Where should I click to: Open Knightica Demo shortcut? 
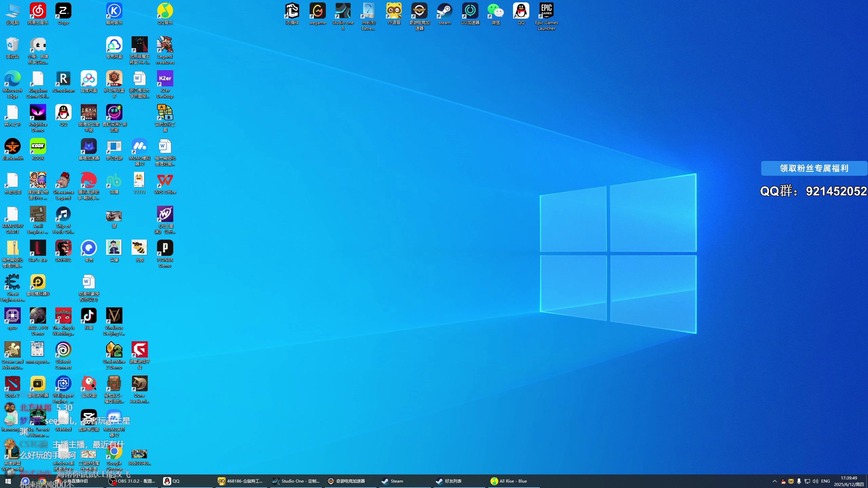click(x=38, y=118)
